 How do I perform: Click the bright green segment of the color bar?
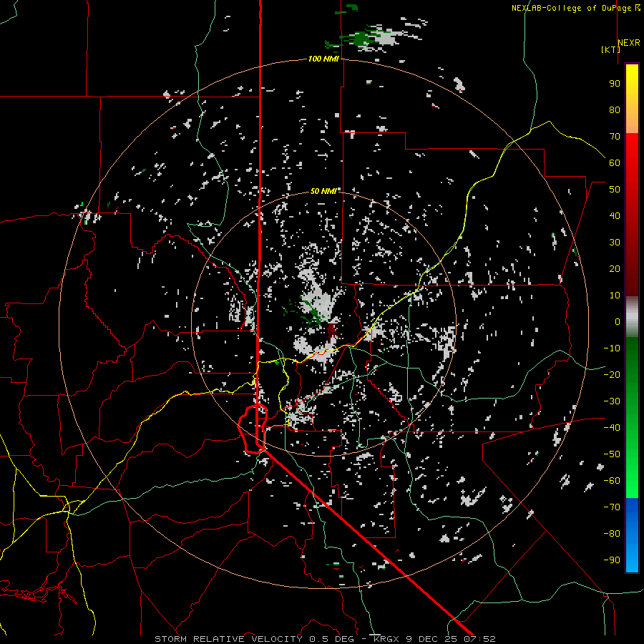[632, 472]
